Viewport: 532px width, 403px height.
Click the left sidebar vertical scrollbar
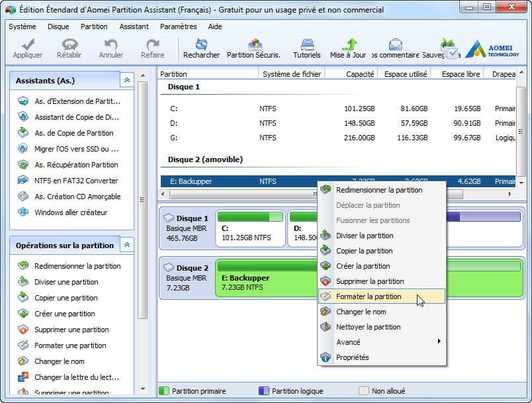click(142, 200)
